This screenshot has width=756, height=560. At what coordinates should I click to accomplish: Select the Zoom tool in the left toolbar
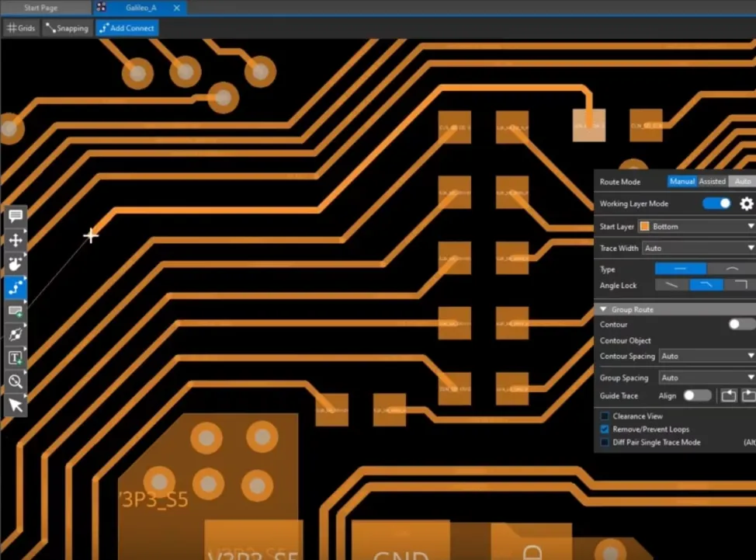pyautogui.click(x=16, y=381)
